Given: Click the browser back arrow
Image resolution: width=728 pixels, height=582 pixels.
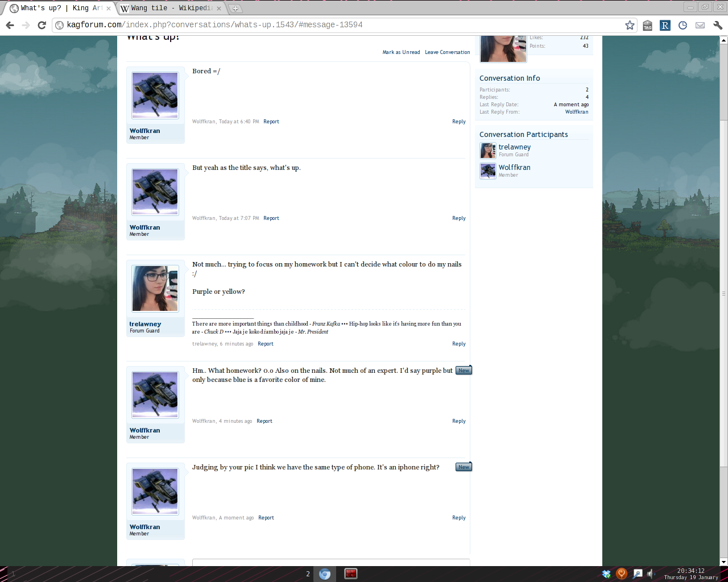Looking at the screenshot, I should (x=10, y=25).
